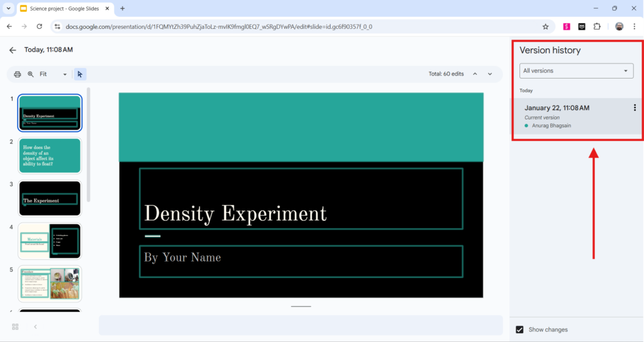The height and width of the screenshot is (342, 644).
Task: Bookmark this page with the star icon
Action: [545, 27]
